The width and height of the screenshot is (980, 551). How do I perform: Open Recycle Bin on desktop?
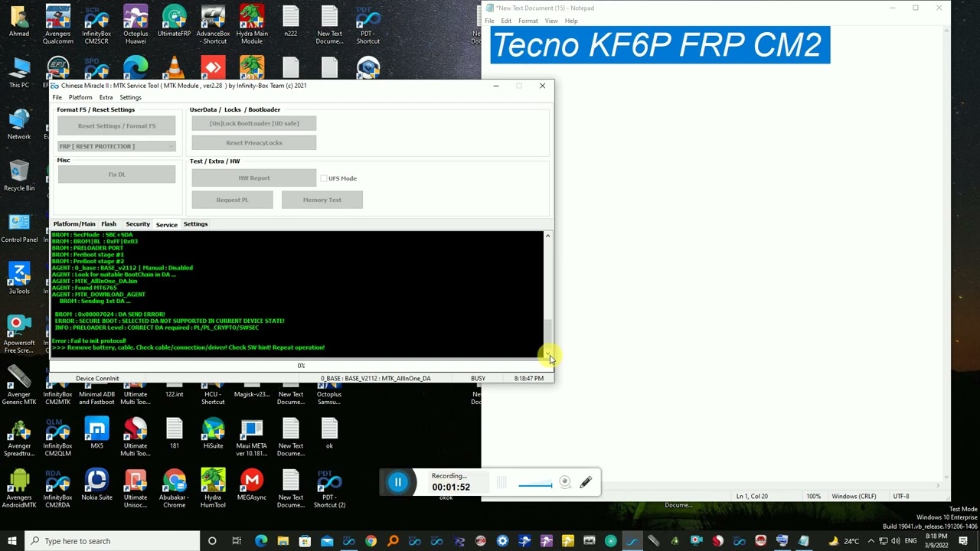click(19, 176)
